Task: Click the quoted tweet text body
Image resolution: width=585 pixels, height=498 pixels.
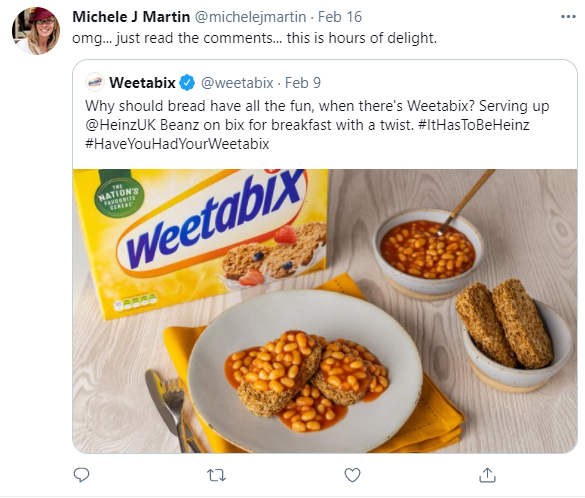Action: (x=317, y=125)
